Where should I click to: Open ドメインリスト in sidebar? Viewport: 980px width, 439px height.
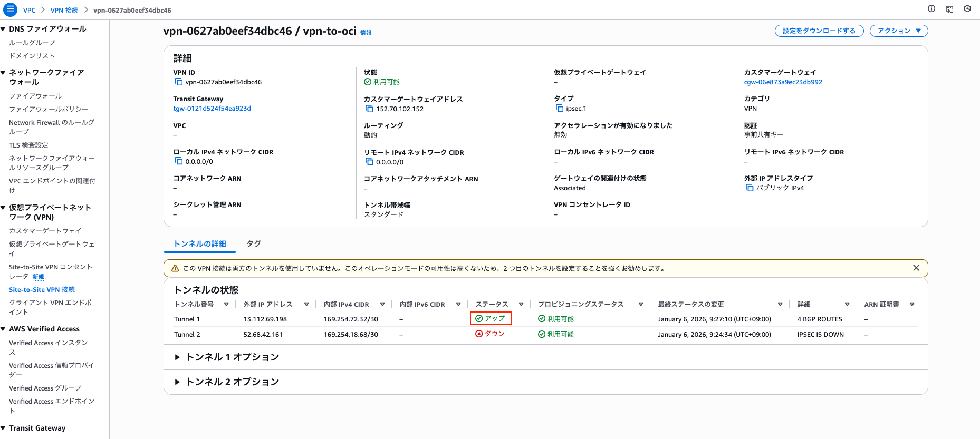click(x=32, y=56)
